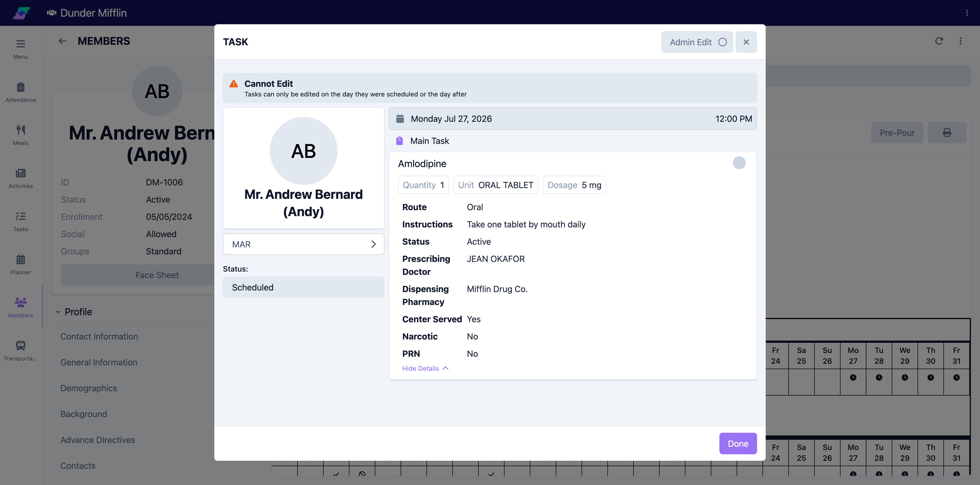Open the Scheduled status field
The image size is (980, 485).
click(303, 287)
